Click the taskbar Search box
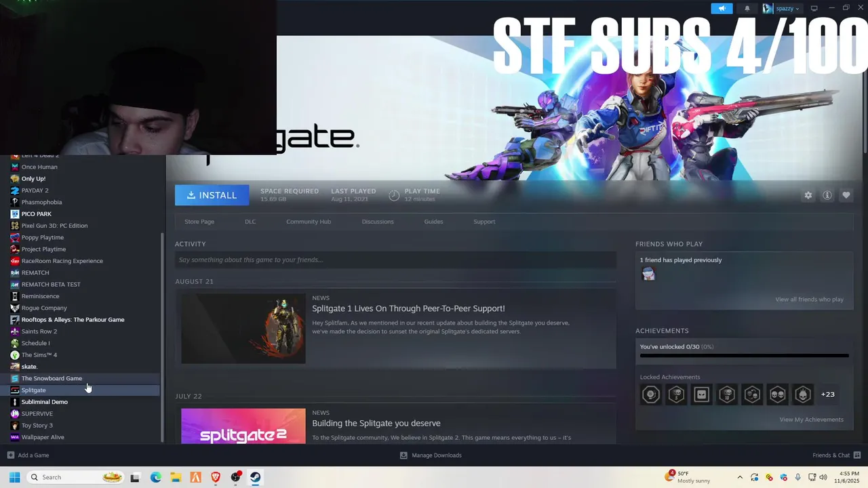This screenshot has height=488, width=868. [76, 477]
